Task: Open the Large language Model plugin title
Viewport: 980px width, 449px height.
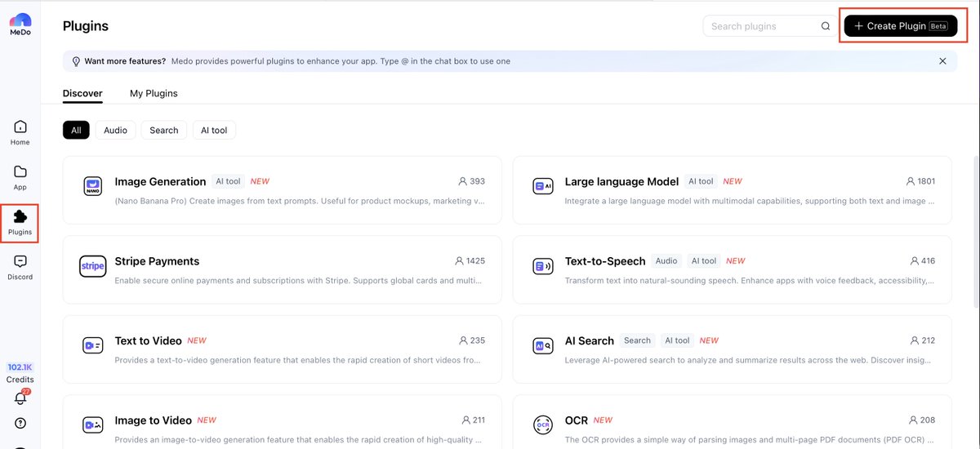Action: point(621,181)
